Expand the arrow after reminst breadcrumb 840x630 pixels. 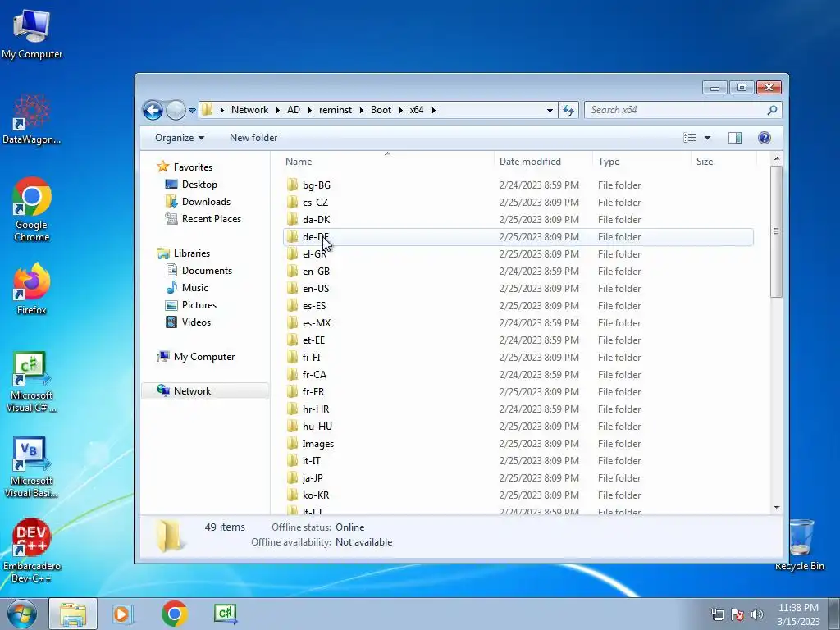(x=361, y=111)
